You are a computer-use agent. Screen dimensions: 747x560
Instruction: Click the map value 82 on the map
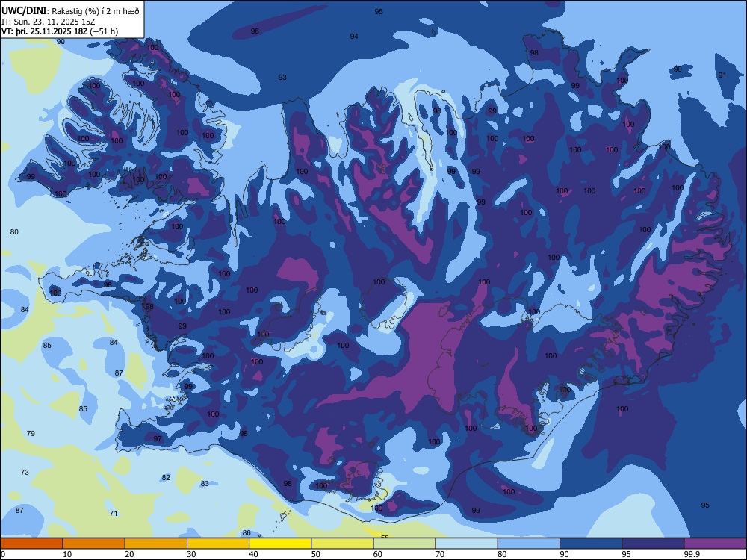pyautogui.click(x=166, y=478)
